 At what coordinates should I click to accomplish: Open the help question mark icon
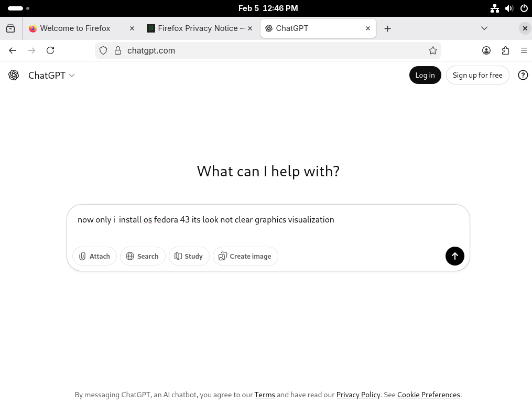click(523, 75)
